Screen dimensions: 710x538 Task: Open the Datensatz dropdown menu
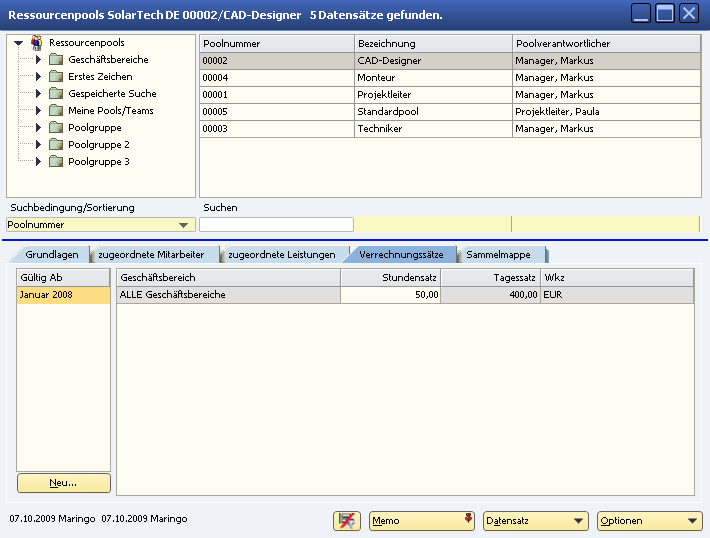tap(535, 521)
